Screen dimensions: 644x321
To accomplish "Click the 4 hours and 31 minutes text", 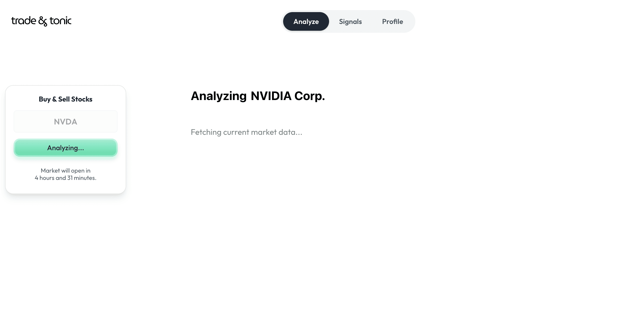I will pyautogui.click(x=65, y=178).
